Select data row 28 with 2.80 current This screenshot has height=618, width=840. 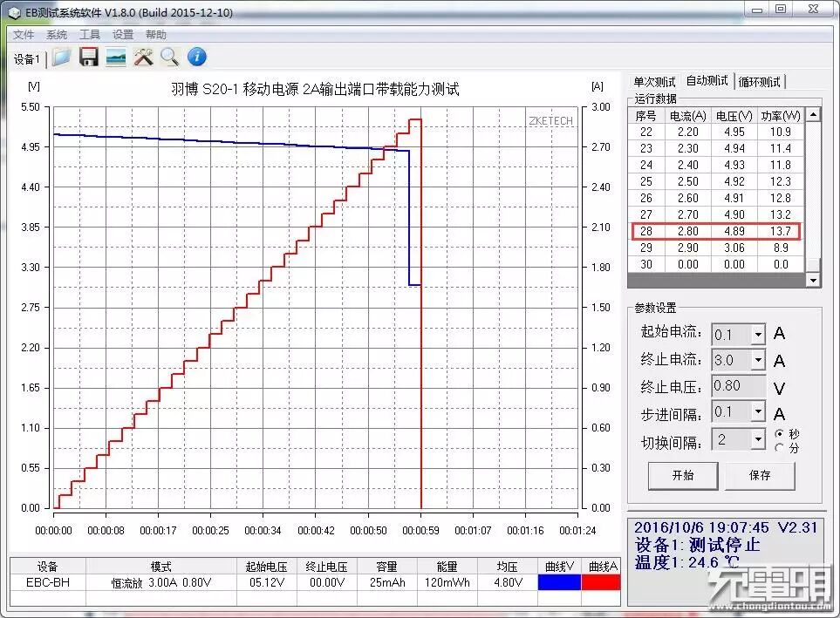tap(716, 231)
